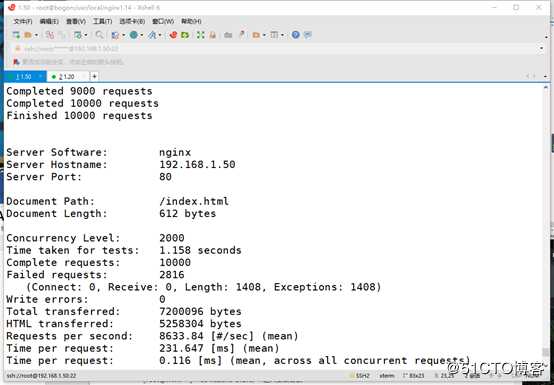Click the '1.158 seconds' time value
This screenshot has width=554, height=385.
point(200,250)
